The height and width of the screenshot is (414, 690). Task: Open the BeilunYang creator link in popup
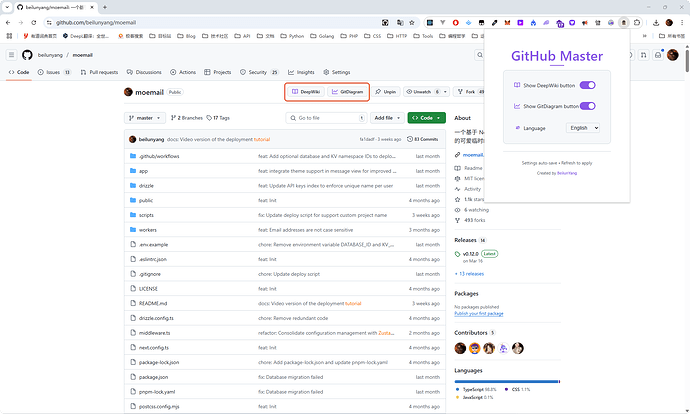[x=567, y=173]
